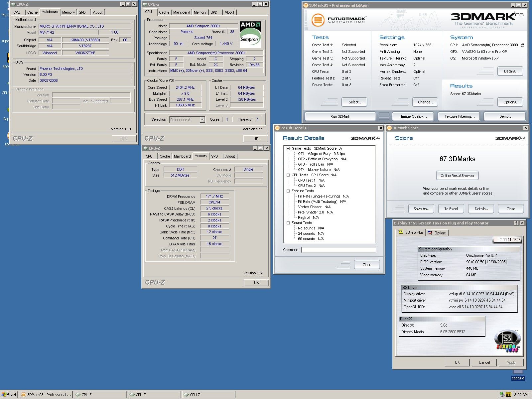Open the Processor #1 selection dropdown
The image size is (532, 399).
pyautogui.click(x=202, y=120)
